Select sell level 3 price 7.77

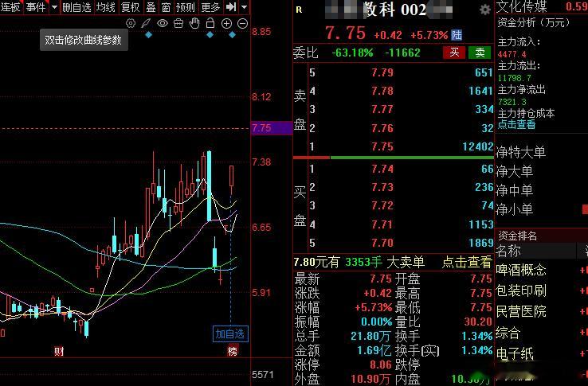[x=382, y=109]
